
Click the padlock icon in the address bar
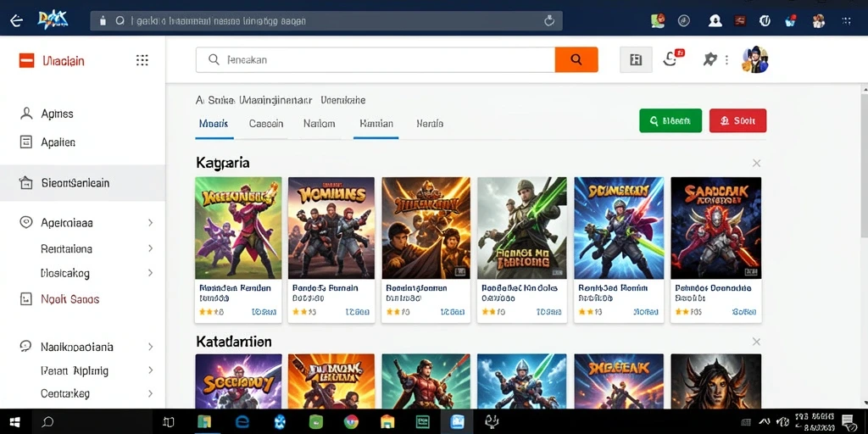point(103,21)
